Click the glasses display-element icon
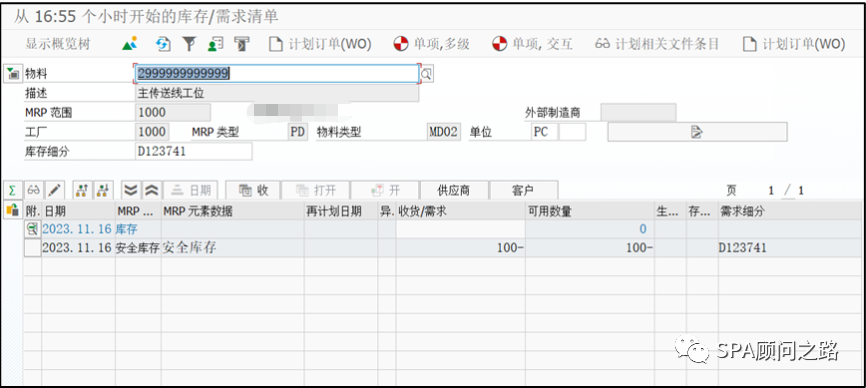The image size is (866, 388). click(x=34, y=190)
